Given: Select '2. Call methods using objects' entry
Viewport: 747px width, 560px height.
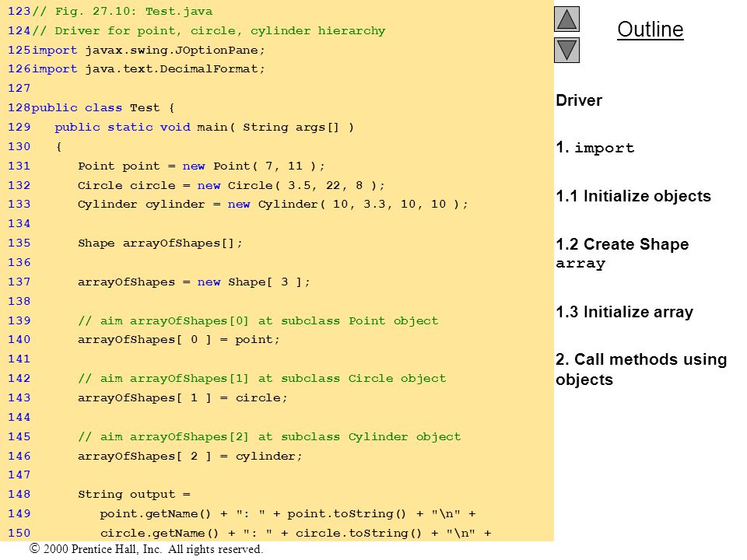Looking at the screenshot, I should coord(641,369).
